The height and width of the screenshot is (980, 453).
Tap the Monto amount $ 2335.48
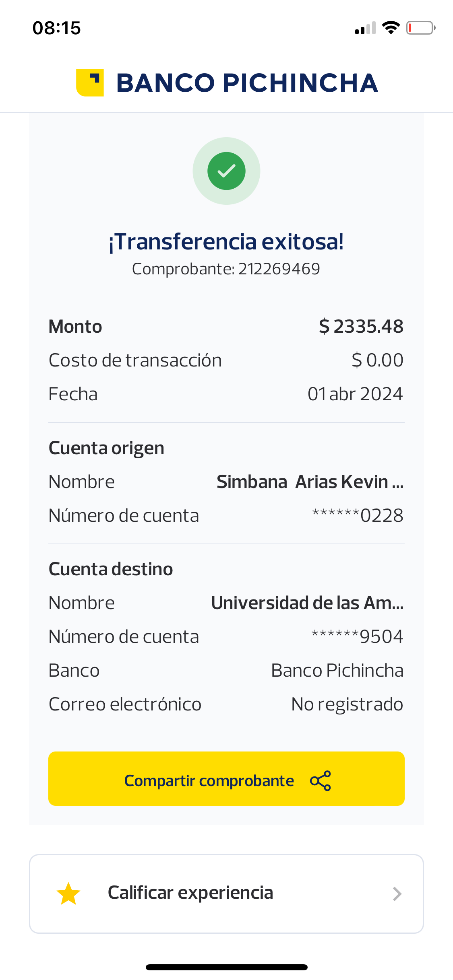pos(361,326)
